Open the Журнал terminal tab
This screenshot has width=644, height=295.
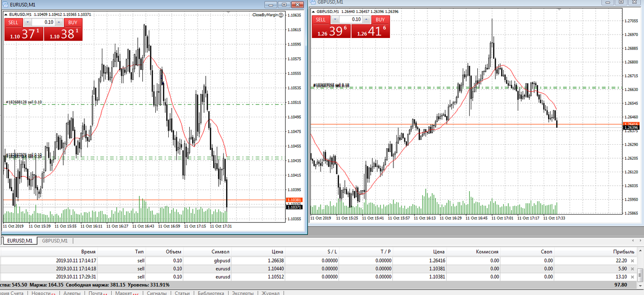coord(271,293)
